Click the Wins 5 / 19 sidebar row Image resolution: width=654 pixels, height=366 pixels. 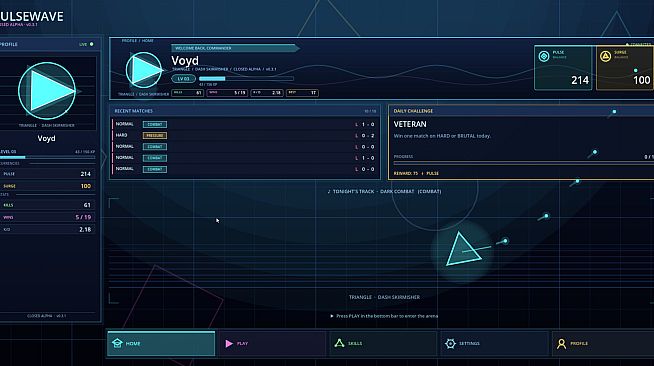pyautogui.click(x=48, y=217)
